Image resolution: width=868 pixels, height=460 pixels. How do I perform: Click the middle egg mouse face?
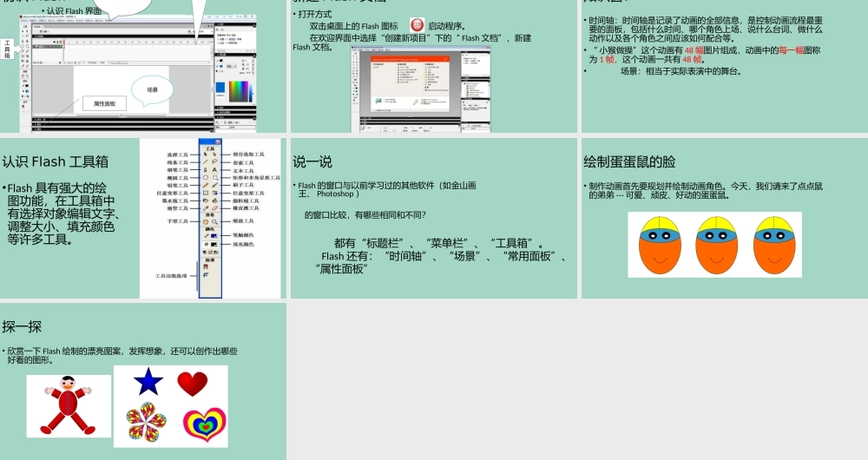point(716,246)
